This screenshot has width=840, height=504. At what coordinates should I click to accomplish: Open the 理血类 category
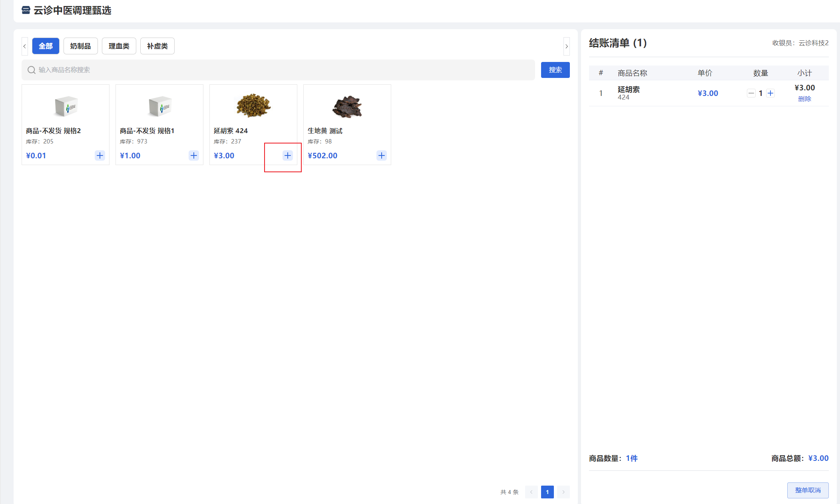119,46
